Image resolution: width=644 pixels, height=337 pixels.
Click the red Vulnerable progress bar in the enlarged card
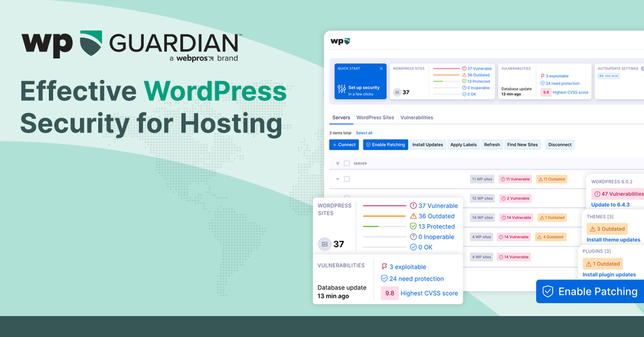pos(384,206)
